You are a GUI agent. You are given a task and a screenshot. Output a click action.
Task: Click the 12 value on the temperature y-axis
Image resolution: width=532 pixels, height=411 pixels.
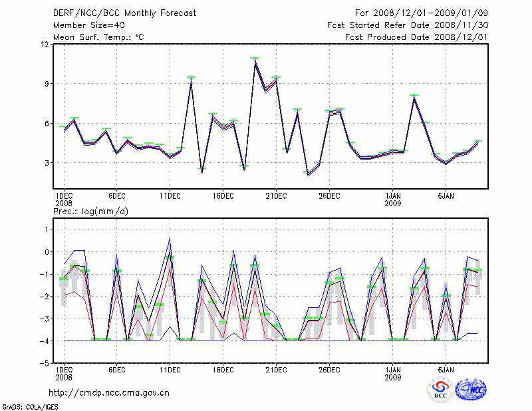coord(45,45)
